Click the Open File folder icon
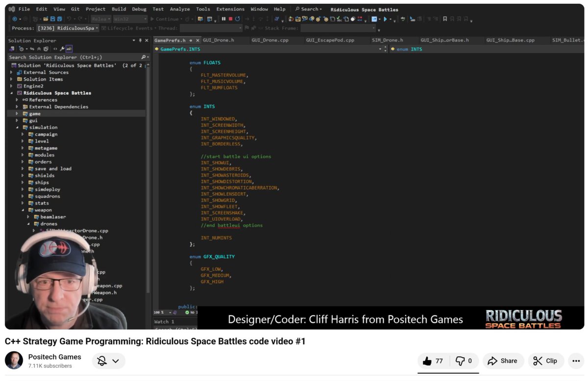The height and width of the screenshot is (381, 588). click(46, 19)
